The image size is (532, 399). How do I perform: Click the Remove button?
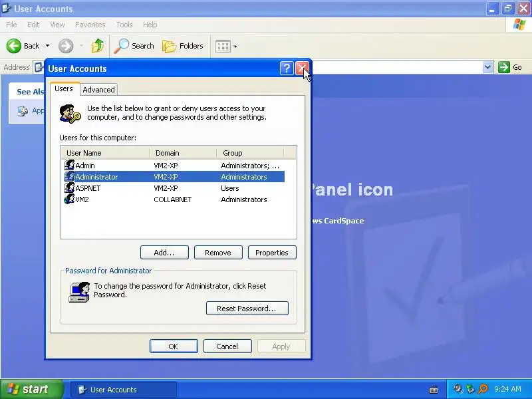(218, 253)
